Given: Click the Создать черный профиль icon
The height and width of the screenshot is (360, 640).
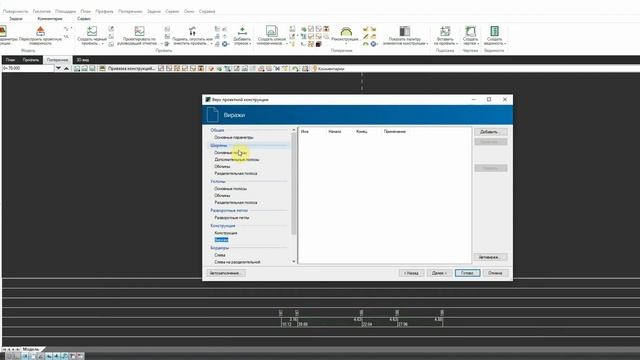Looking at the screenshot, I should tap(92, 31).
